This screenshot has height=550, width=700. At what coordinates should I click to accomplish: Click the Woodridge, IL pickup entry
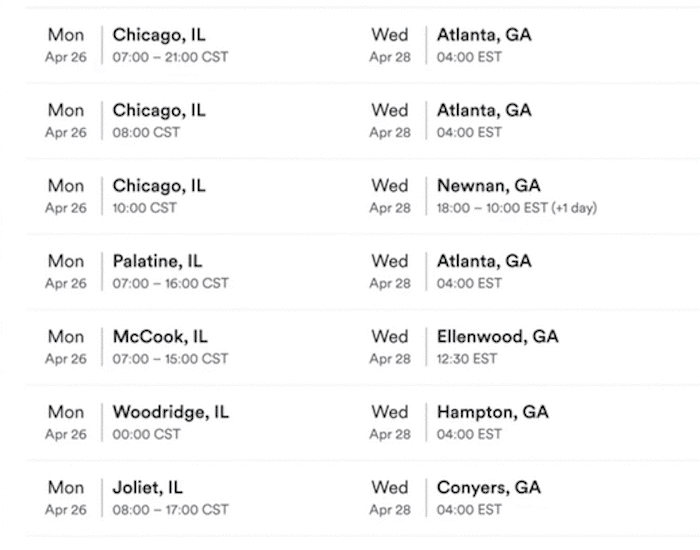170,412
